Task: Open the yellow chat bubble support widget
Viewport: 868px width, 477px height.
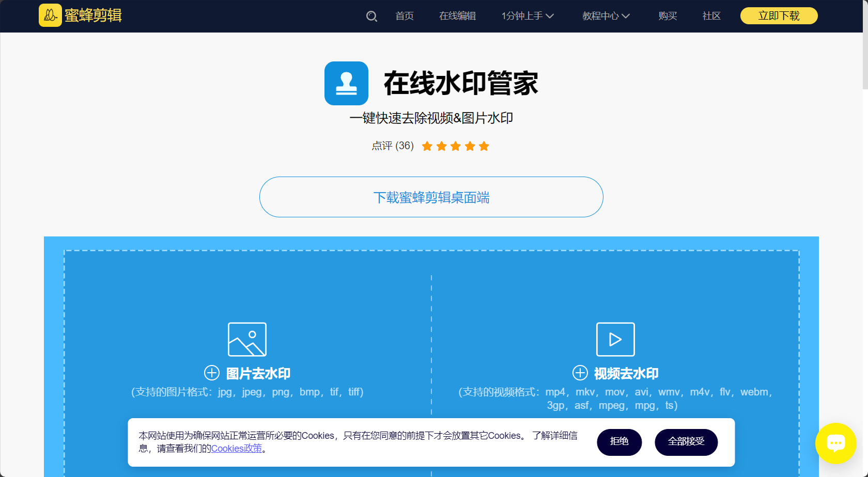Action: [x=835, y=443]
